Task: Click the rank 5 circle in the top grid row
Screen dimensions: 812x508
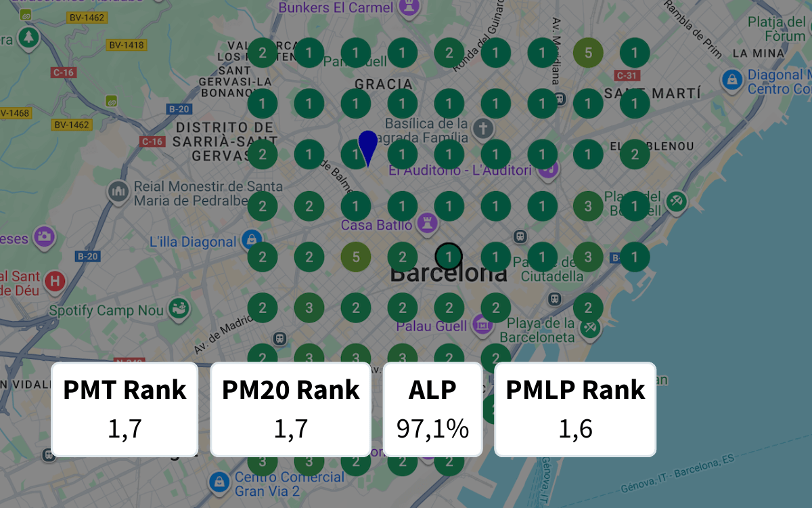Action: pyautogui.click(x=588, y=53)
